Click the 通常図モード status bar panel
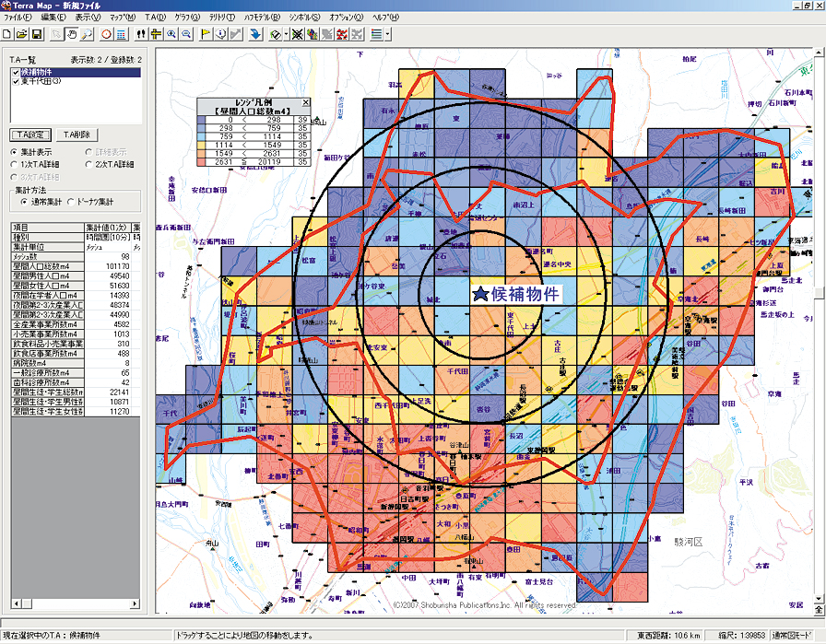The width and height of the screenshot is (826, 644). [x=792, y=636]
